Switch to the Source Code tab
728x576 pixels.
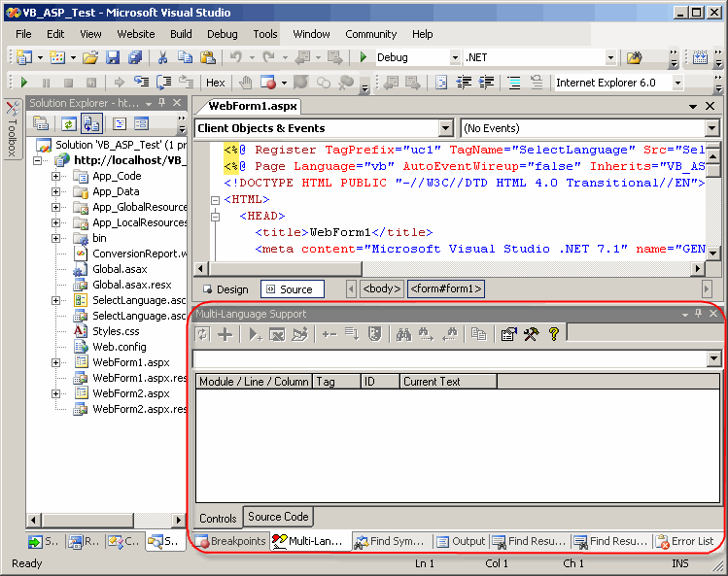point(278,517)
